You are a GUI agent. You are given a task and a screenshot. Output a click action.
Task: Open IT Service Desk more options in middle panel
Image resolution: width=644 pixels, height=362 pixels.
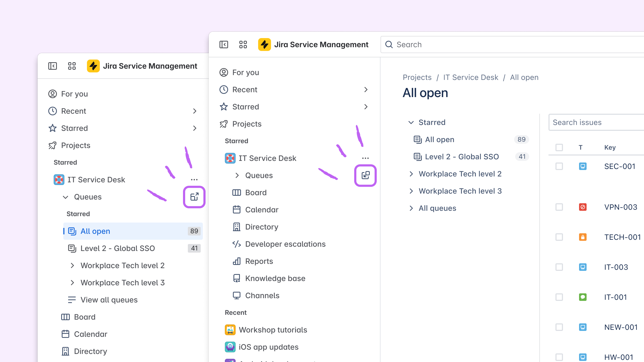tap(365, 158)
